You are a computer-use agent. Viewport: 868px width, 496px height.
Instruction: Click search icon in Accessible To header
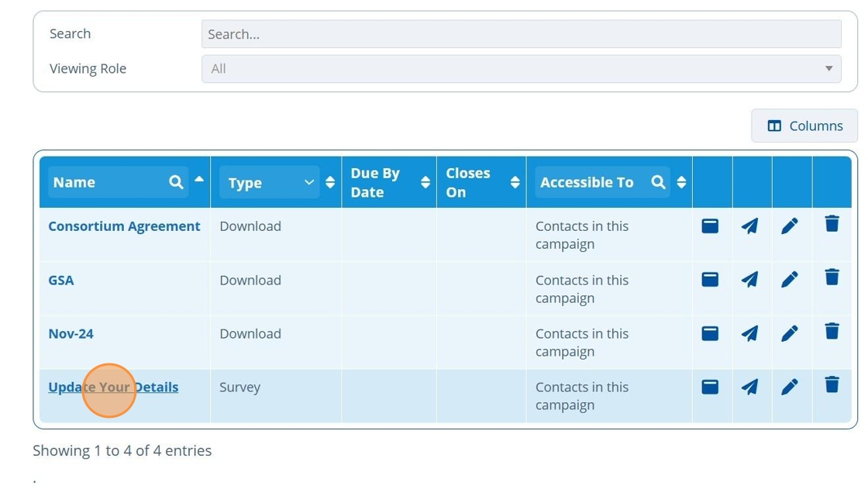pyautogui.click(x=658, y=182)
